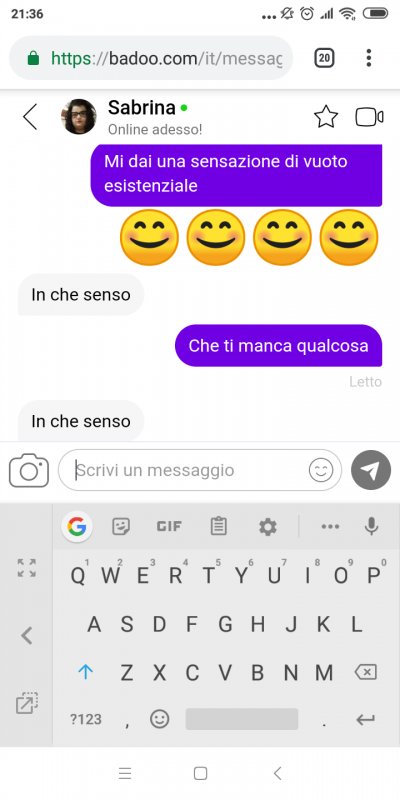Viewport: 400px width, 800px height.
Task: Open emoji picker in the message field
Action: pos(321,470)
